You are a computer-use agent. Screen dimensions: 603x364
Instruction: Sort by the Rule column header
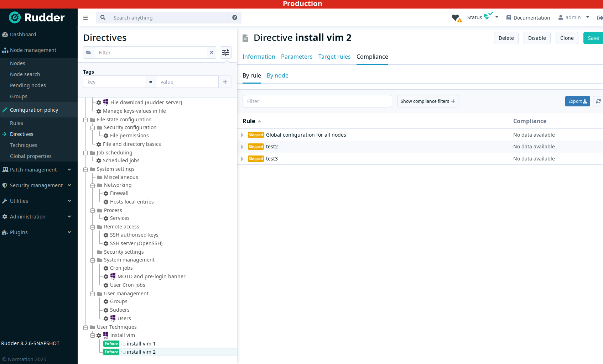click(252, 121)
